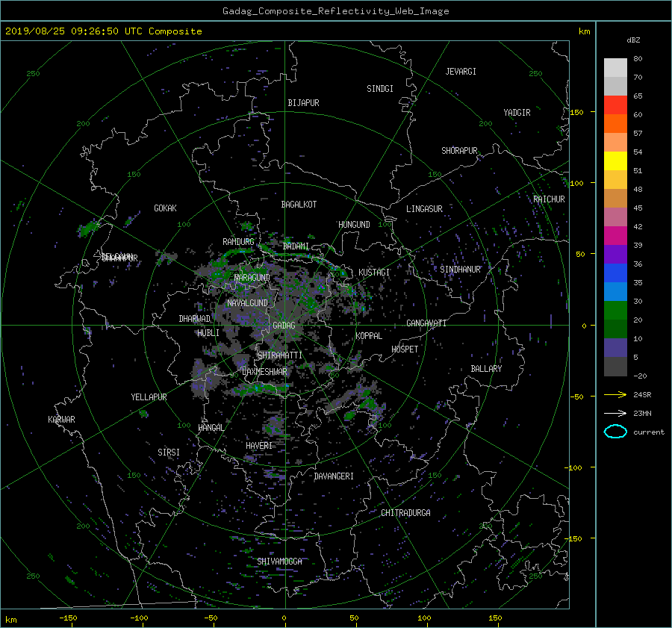Image resolution: width=672 pixels, height=628 pixels.
Task: Click the HOSPET city label
Action: coord(405,349)
